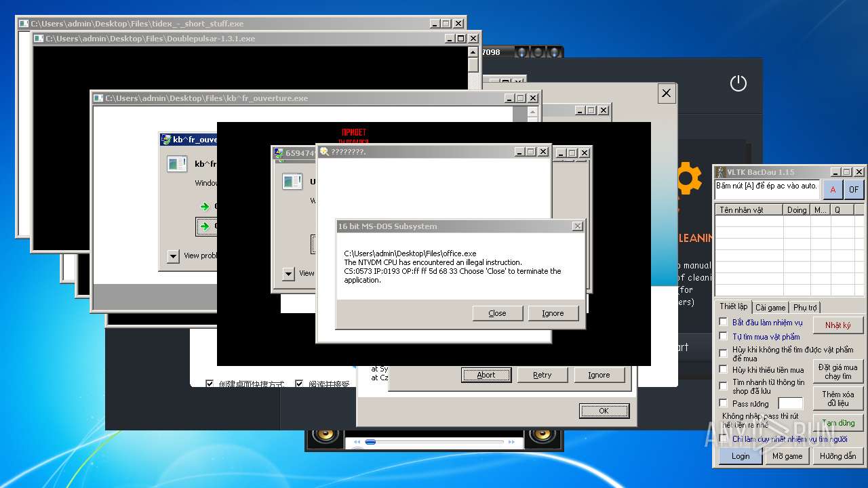Enable 'Tìm nhanh từ thông tin shop đã lưu'

[x=723, y=386]
